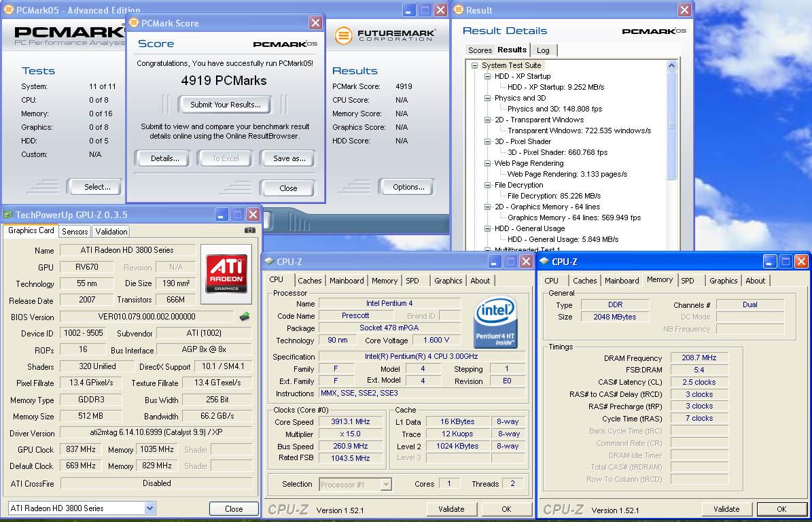
Task: Collapse the System Test Suite node
Action: [474, 65]
